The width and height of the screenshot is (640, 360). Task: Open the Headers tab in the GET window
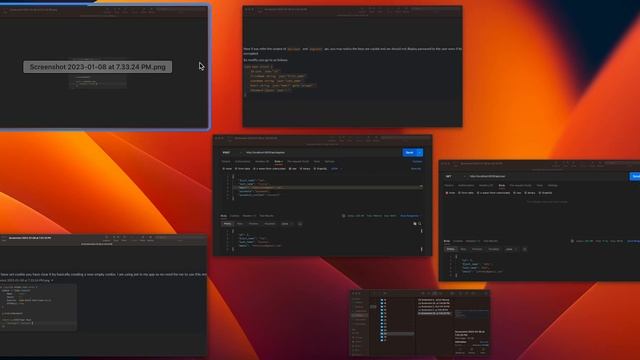pyautogui.click(x=486, y=185)
